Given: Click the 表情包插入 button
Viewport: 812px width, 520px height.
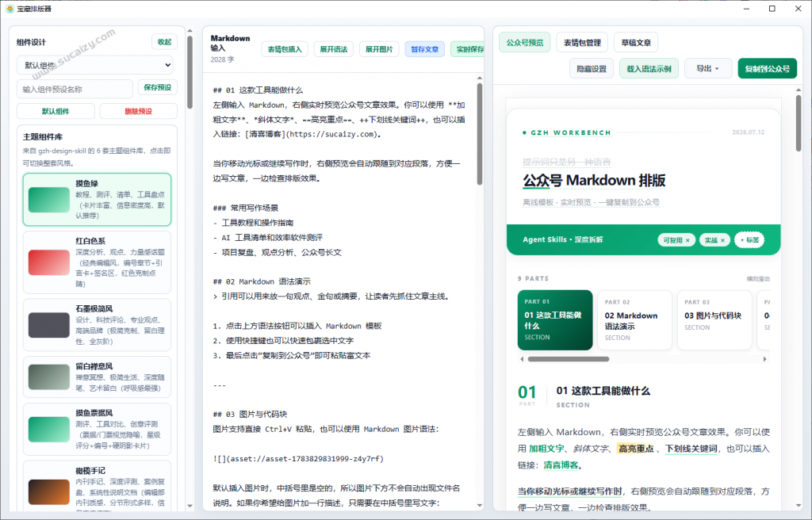Looking at the screenshot, I should 285,49.
